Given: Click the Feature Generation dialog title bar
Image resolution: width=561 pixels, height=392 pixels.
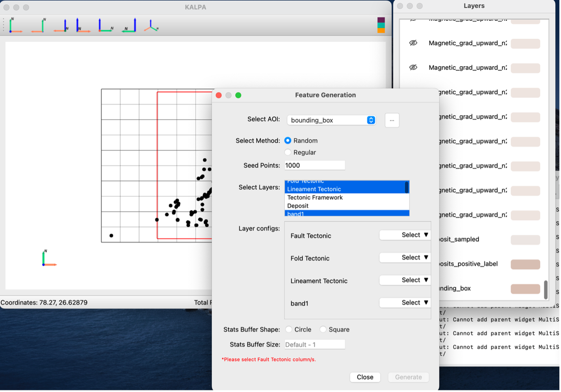Looking at the screenshot, I should coord(325,95).
